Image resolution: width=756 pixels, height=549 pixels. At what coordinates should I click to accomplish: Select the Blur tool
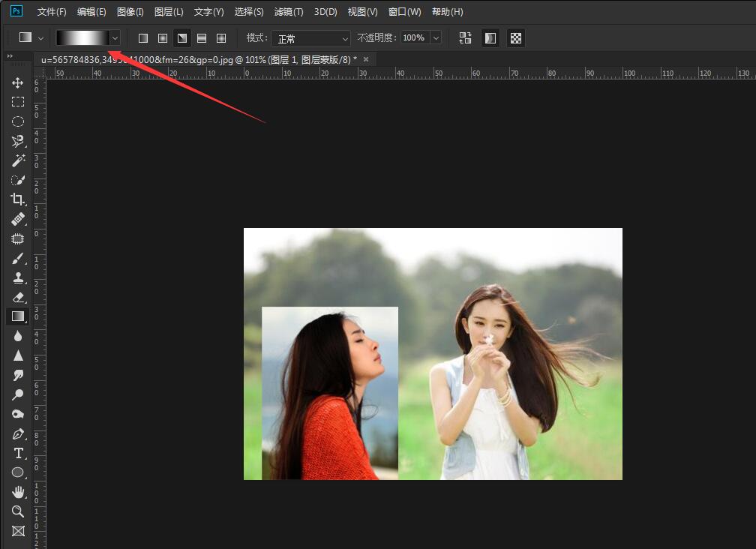(x=18, y=336)
